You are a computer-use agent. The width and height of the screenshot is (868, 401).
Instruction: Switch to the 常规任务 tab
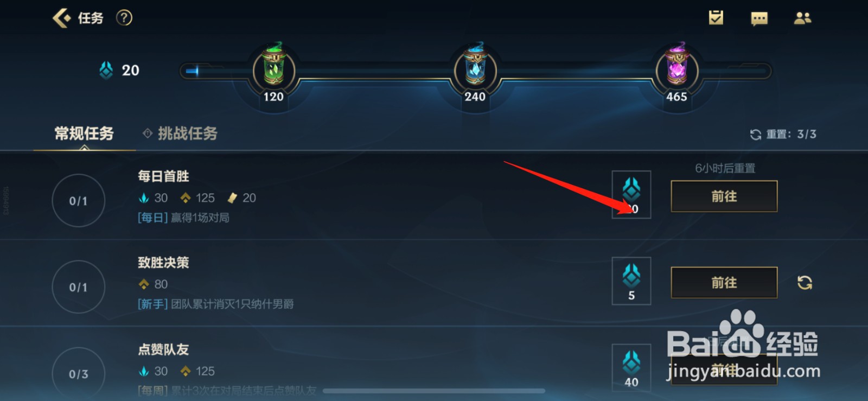[x=84, y=133]
